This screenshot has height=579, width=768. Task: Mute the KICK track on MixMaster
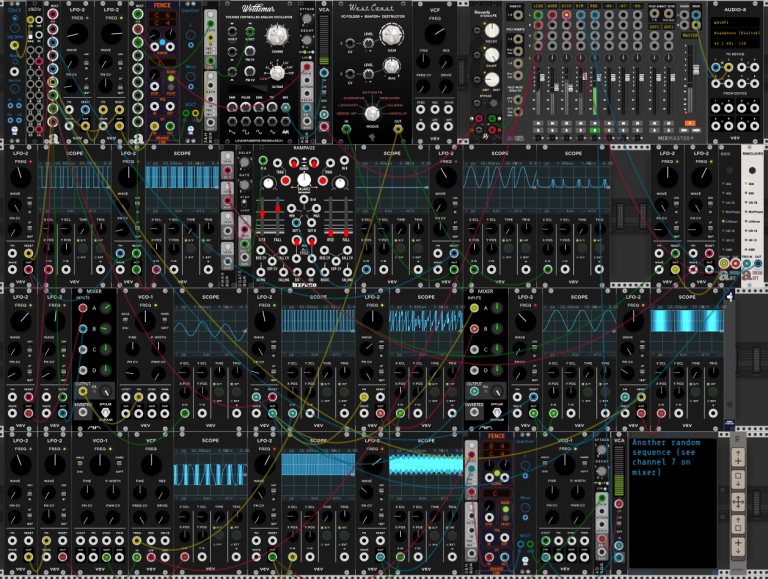pos(566,124)
